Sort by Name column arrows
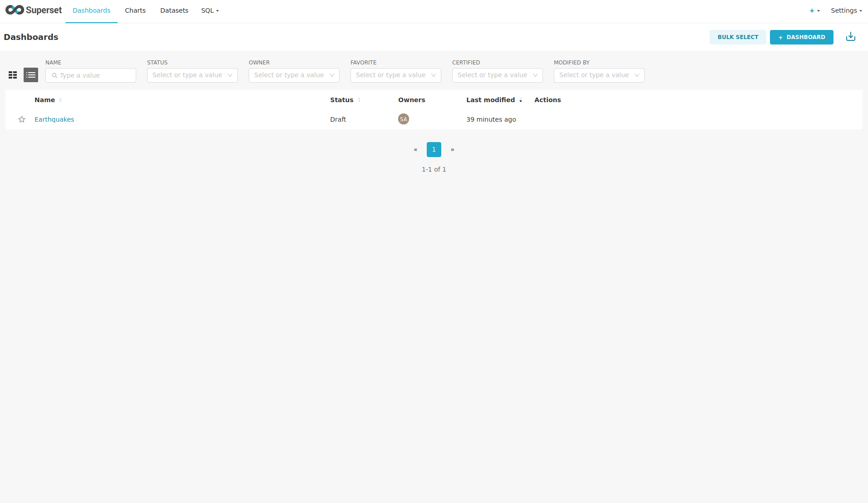The width and height of the screenshot is (868, 503). point(60,100)
